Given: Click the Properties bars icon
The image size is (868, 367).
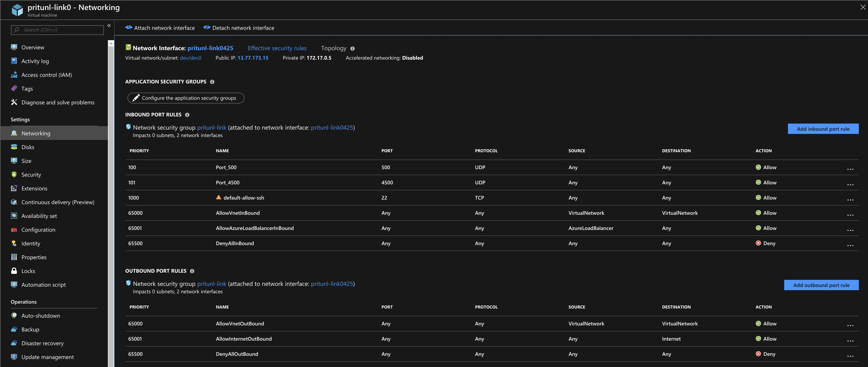Looking at the screenshot, I should pos(14,257).
